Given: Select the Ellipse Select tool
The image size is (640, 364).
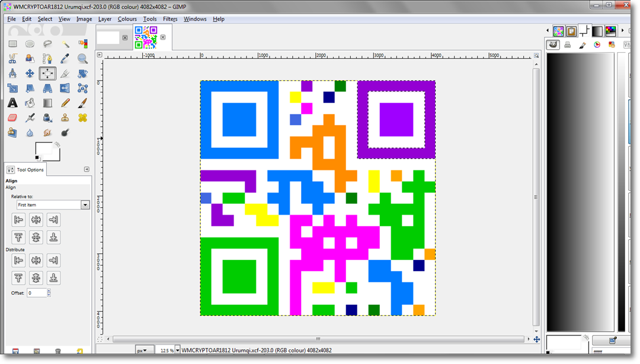Looking at the screenshot, I should coord(30,44).
